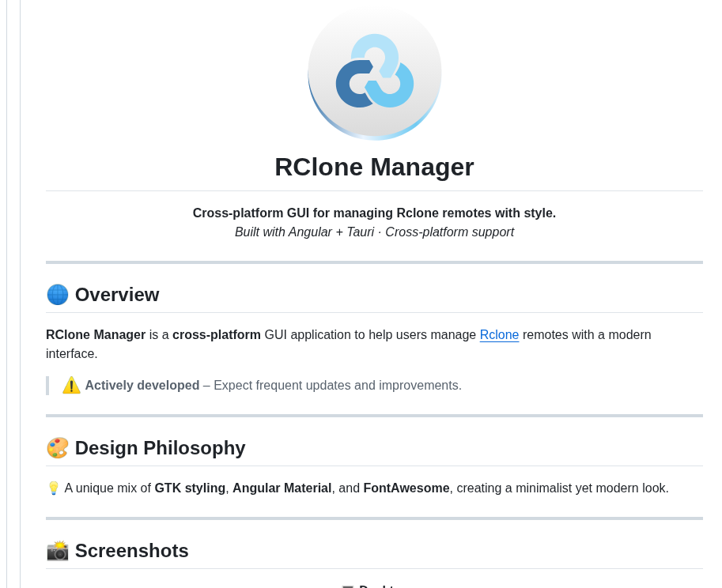Click the Design Philosophy heading
Screen dimensions: 722x588
pos(161,448)
